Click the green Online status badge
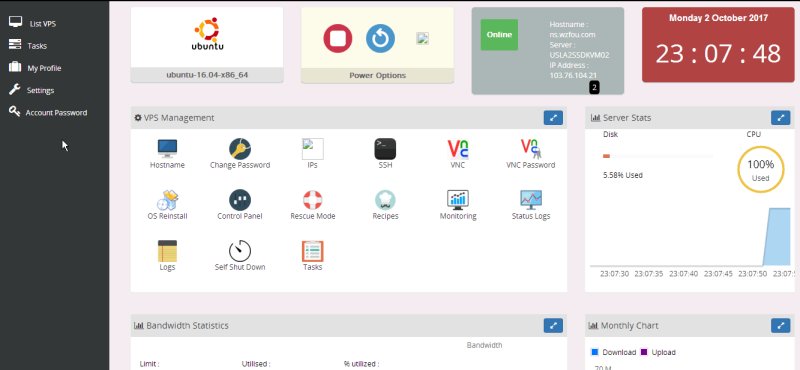Viewport: 800px width, 370px height. tap(499, 35)
